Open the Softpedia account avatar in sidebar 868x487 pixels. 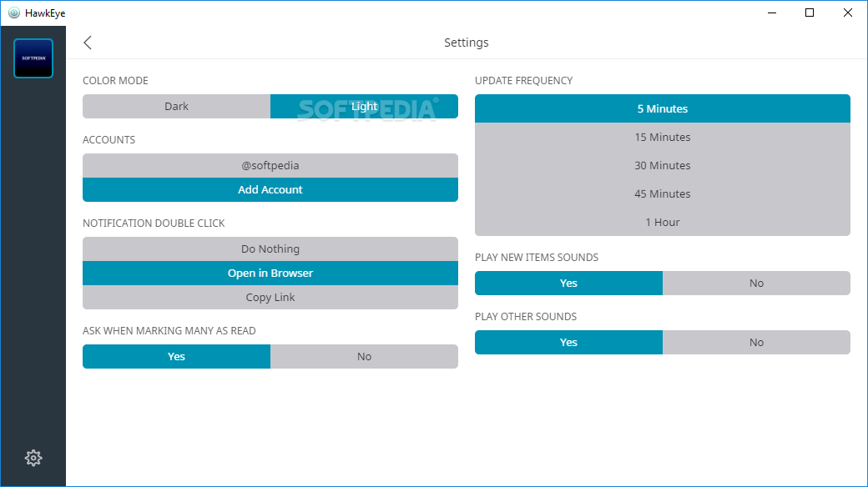coord(33,58)
